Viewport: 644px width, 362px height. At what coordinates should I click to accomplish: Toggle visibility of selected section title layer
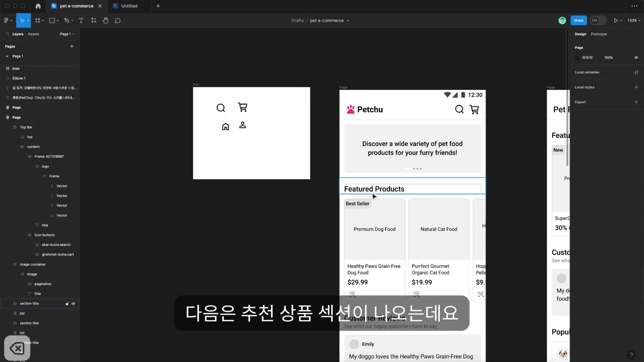click(73, 304)
